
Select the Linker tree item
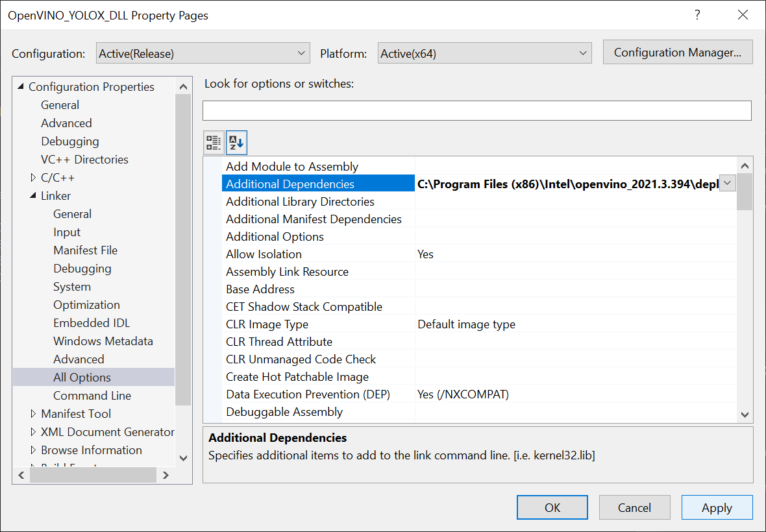tap(56, 196)
